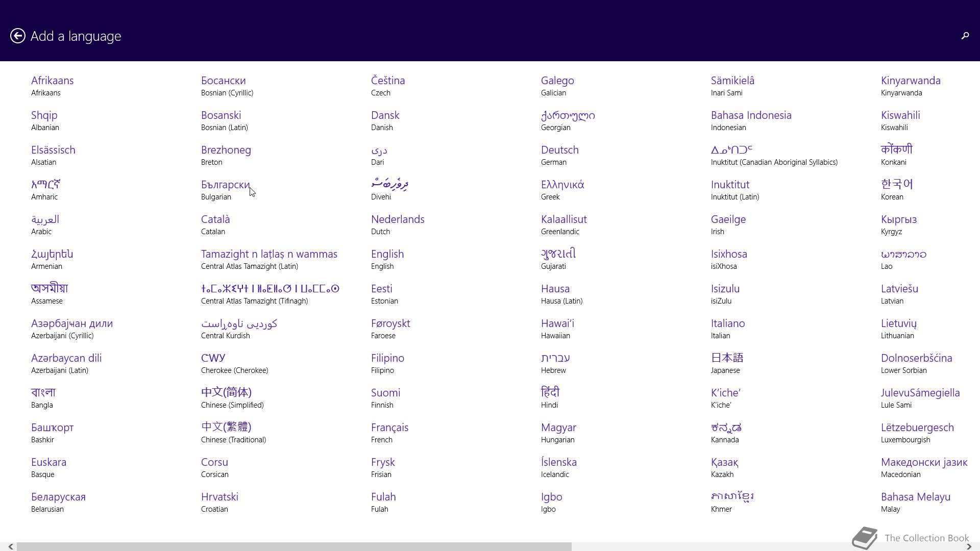
Task: Select Central Atlas Tamazight (Latin)
Action: coord(269,260)
